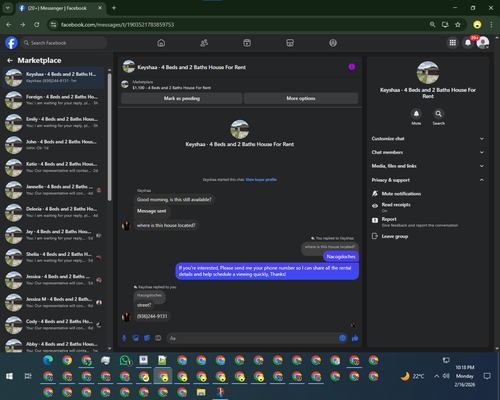500x400 pixels.
Task: Open the account profile picture menu
Action: 483,43
